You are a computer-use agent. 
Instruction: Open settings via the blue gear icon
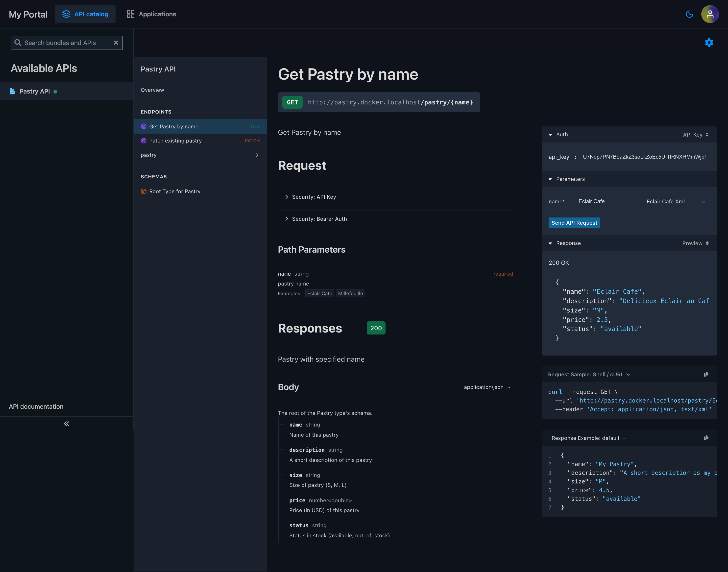pyautogui.click(x=709, y=43)
